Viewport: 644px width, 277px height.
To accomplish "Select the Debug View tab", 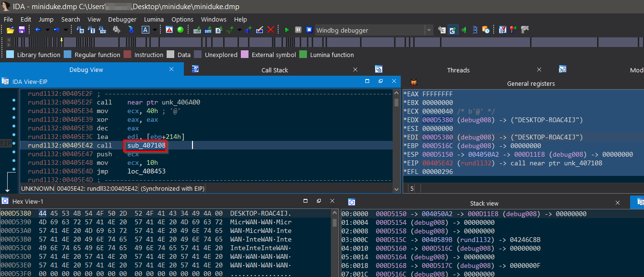I will (86, 70).
